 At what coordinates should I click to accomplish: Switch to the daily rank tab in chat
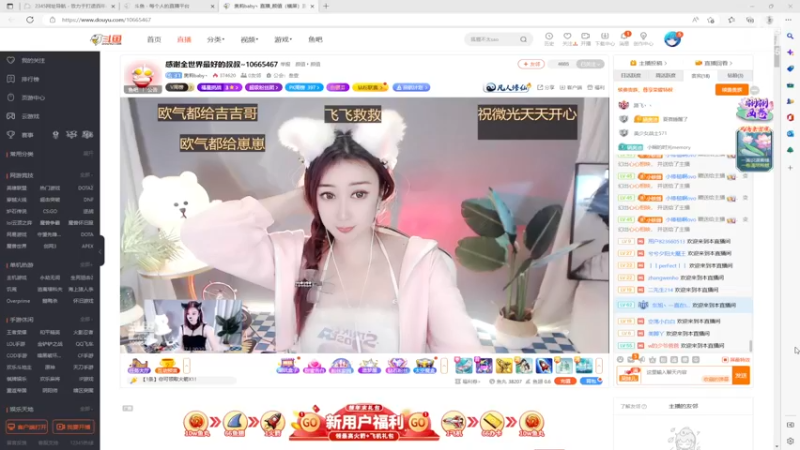(x=631, y=76)
